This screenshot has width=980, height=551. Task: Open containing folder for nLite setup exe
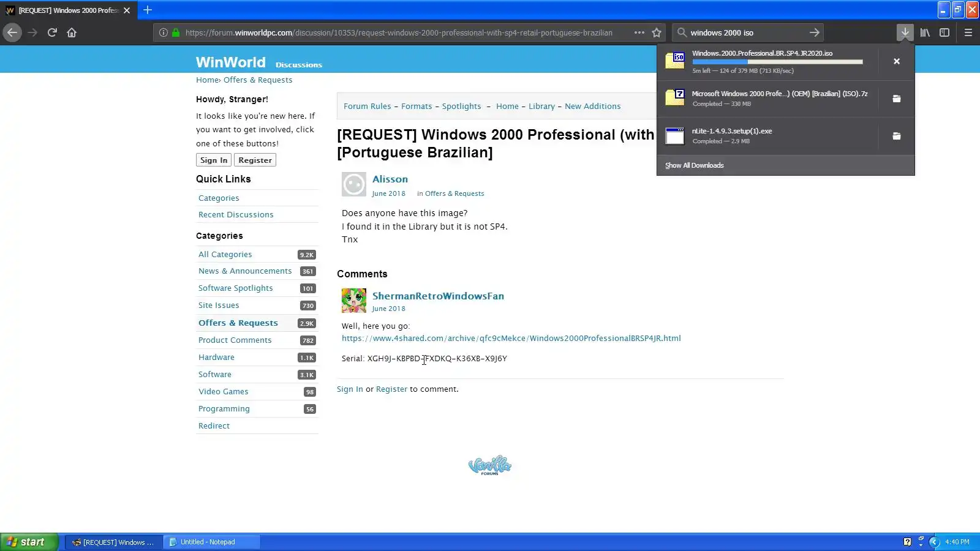point(896,136)
